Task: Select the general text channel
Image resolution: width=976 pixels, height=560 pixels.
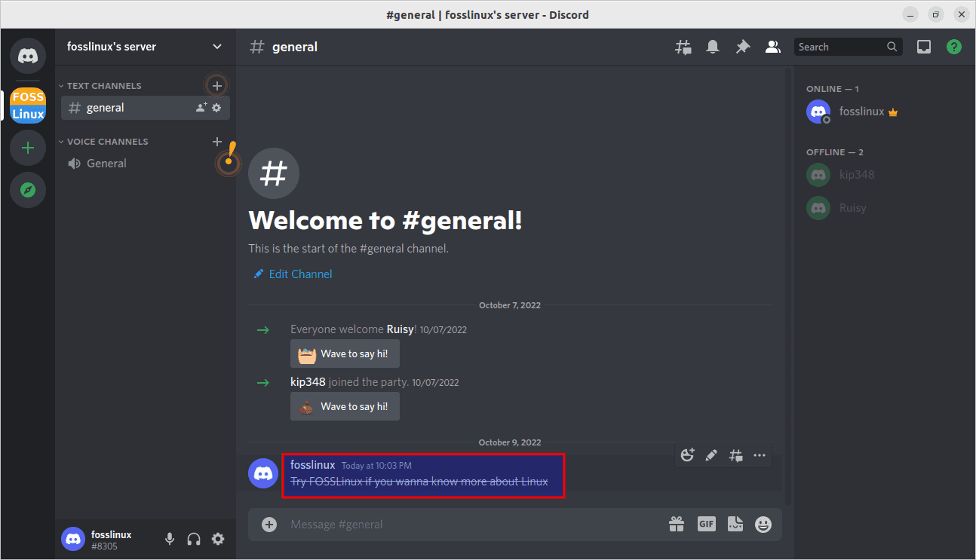Action: [146, 108]
